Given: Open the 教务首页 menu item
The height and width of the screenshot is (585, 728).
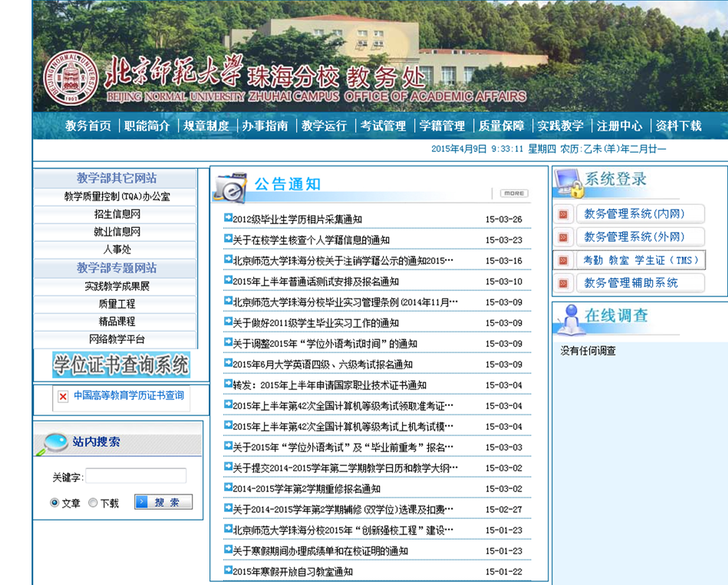Looking at the screenshot, I should coord(88,125).
